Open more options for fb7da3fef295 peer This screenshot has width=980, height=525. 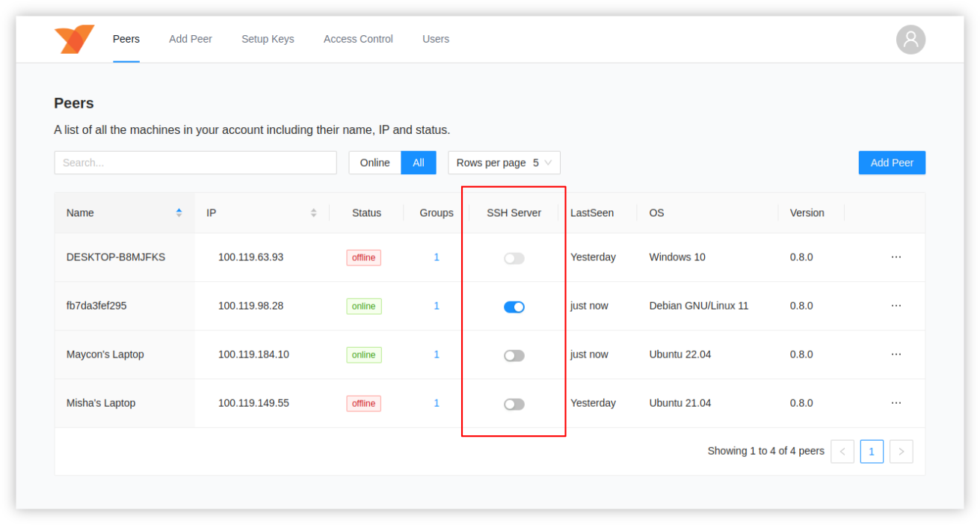896,306
